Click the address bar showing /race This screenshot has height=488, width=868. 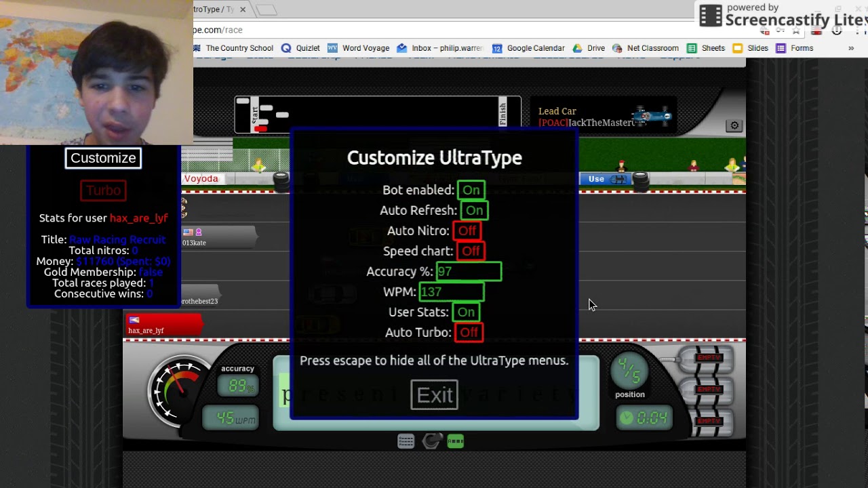pyautogui.click(x=475, y=30)
